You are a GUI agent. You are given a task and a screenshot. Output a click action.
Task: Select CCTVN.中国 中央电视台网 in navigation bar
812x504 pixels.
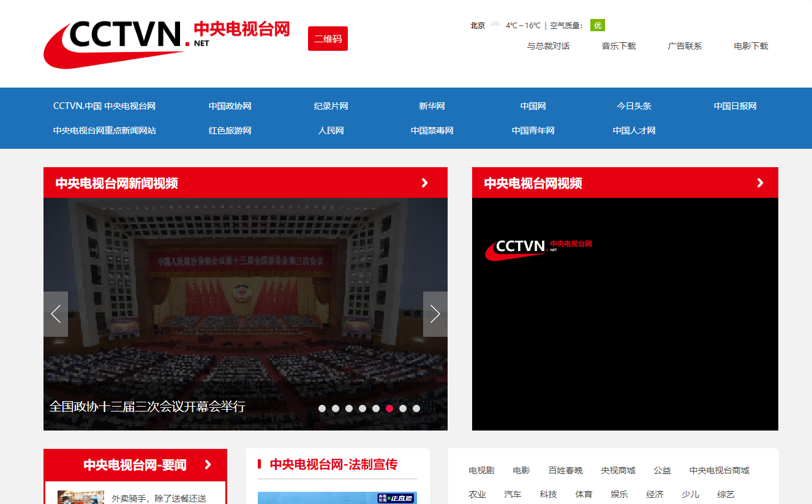click(104, 106)
